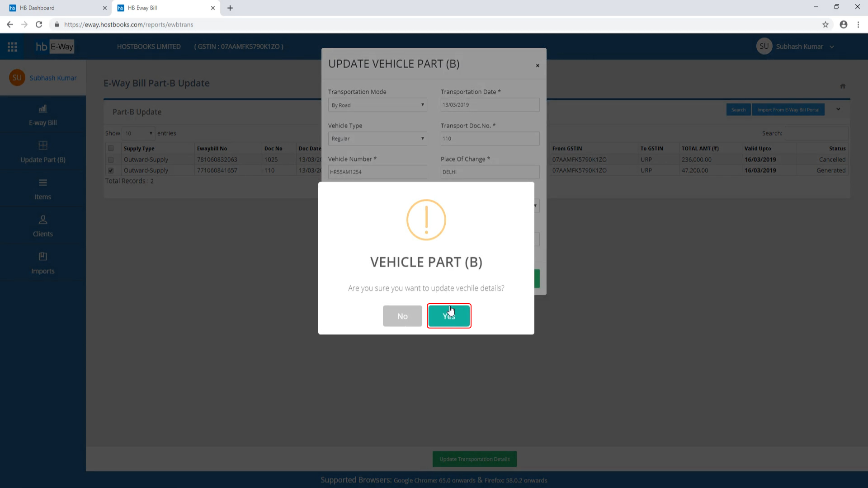Open the apps grid launcher icon
The height and width of the screenshot is (488, 868).
pos(12,47)
